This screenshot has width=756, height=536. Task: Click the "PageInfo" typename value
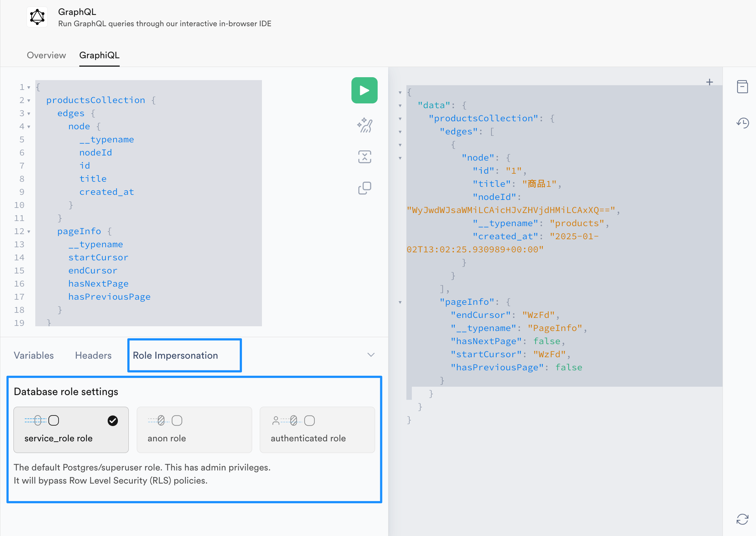pyautogui.click(x=555, y=328)
